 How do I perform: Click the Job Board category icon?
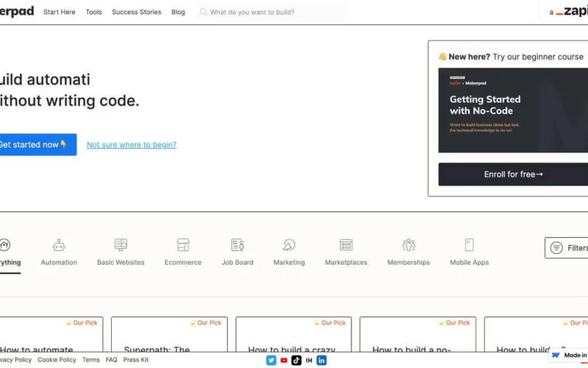[237, 245]
